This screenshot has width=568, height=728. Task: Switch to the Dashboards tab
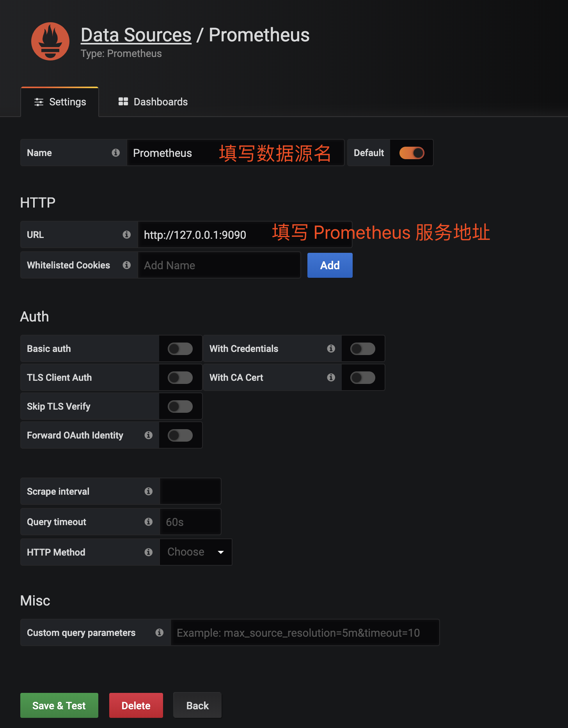153,102
